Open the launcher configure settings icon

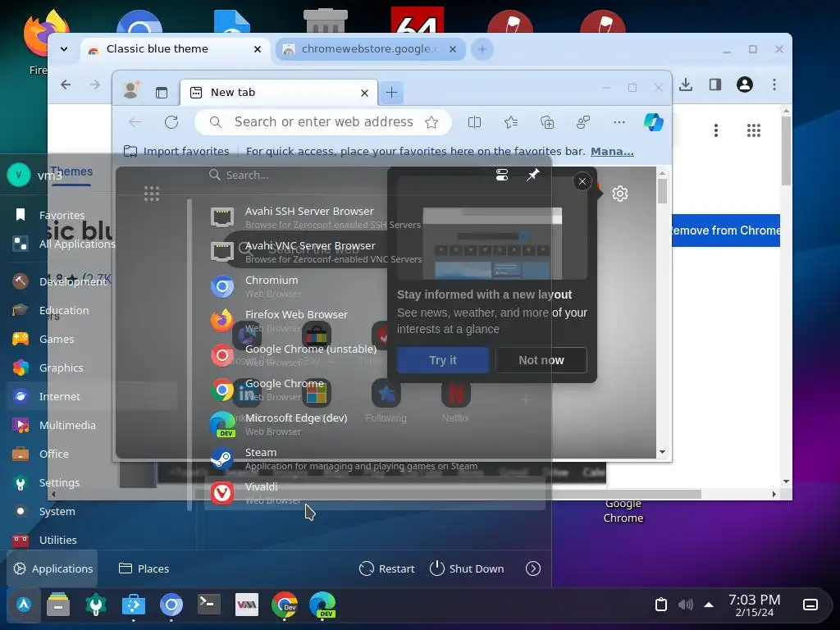tap(502, 175)
